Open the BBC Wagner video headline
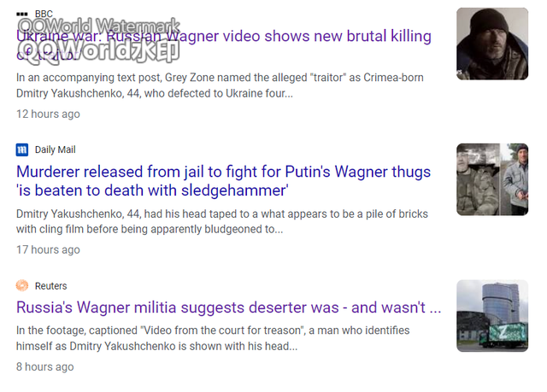This screenshot has width=547, height=392. click(224, 45)
